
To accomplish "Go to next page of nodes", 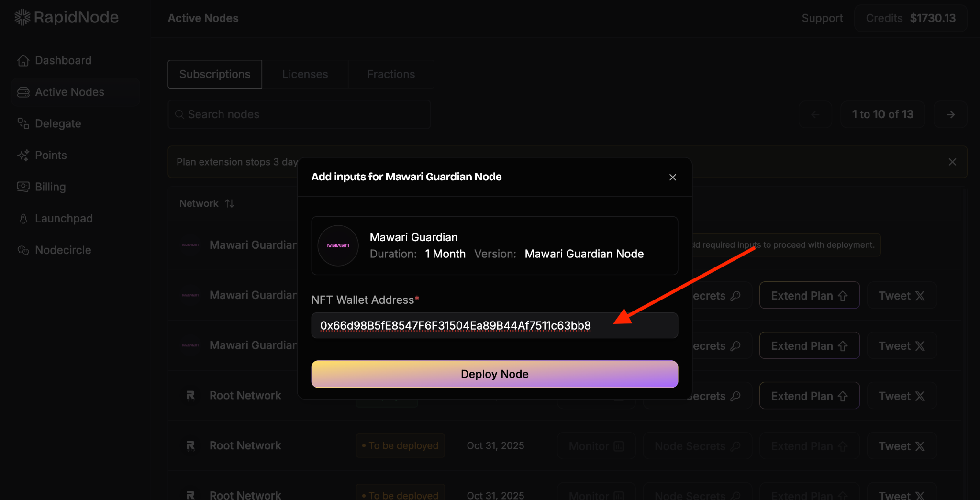I will coord(950,114).
